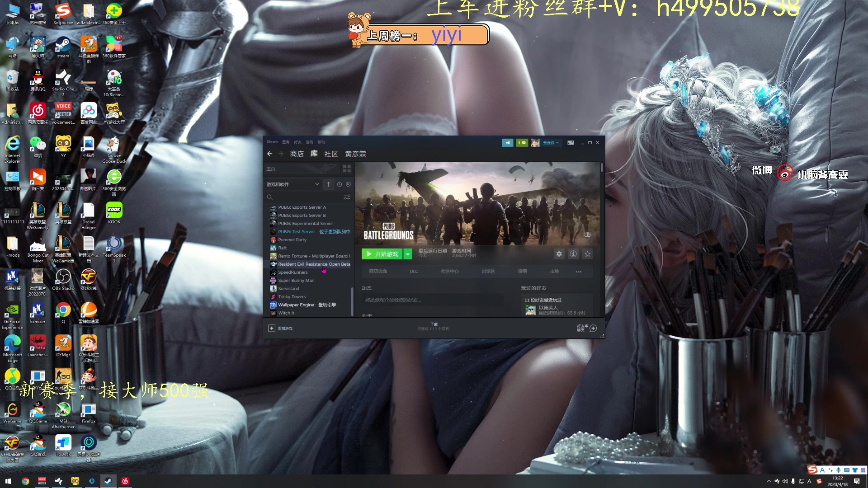Click the activity post input box
The image size is (868, 488).
[432, 300]
